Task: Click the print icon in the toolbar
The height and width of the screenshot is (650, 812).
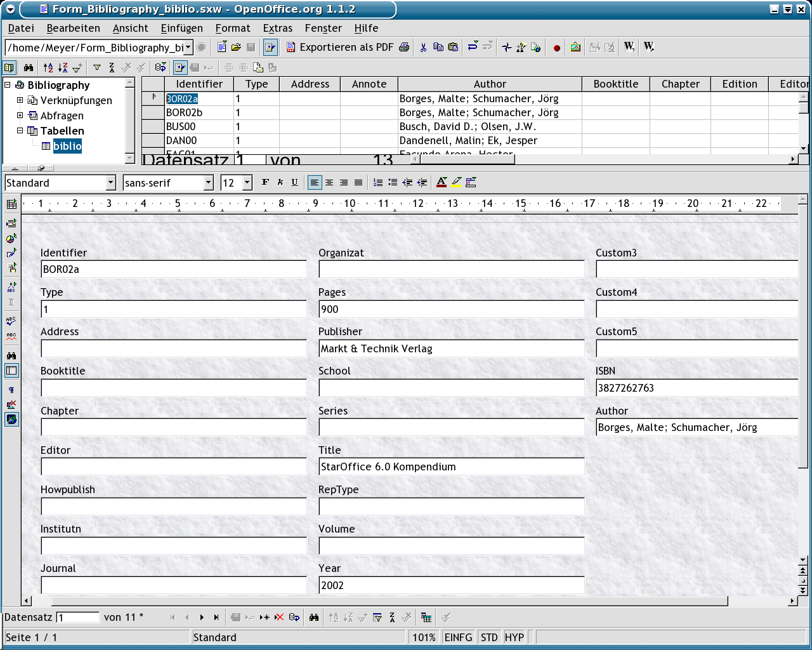Action: [x=404, y=47]
